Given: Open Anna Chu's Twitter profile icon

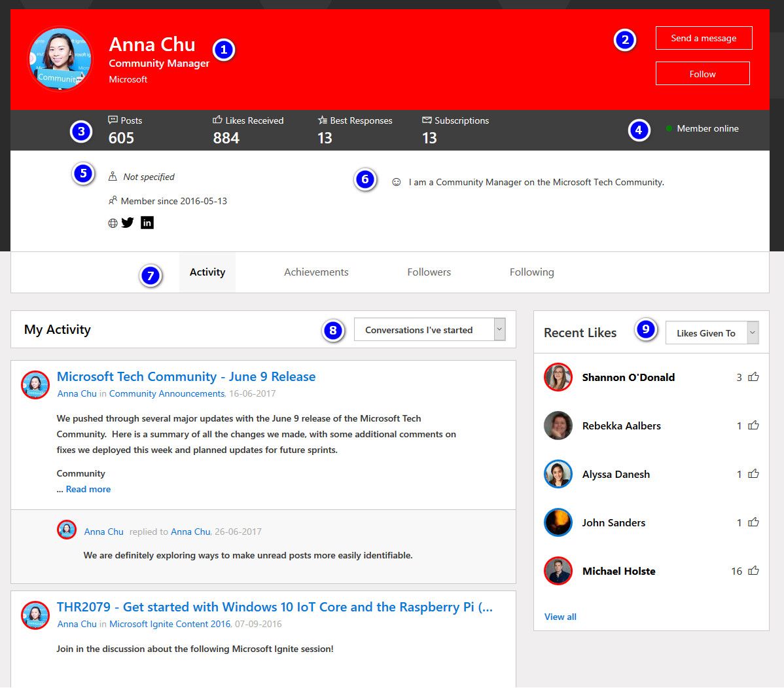Looking at the screenshot, I should coord(128,223).
